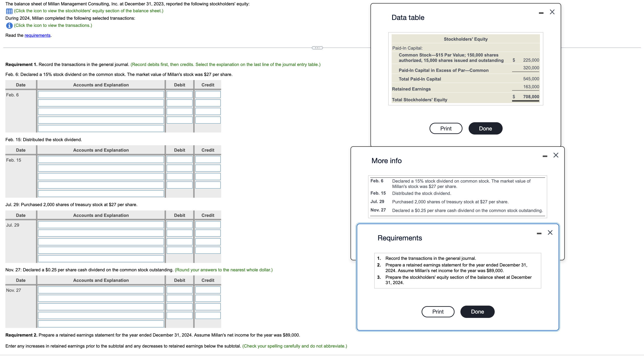Click link to view stockholders' equity section

point(88,11)
